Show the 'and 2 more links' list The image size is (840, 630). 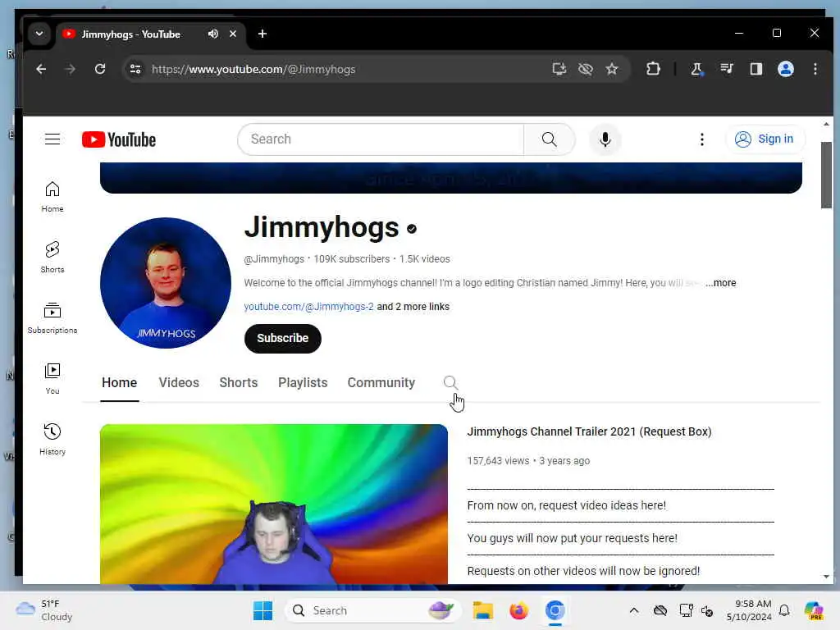tap(413, 307)
